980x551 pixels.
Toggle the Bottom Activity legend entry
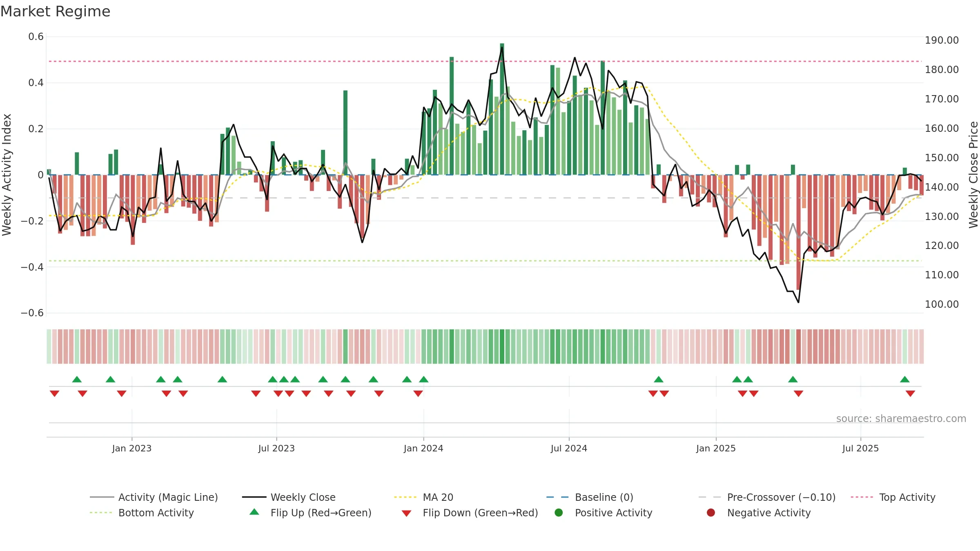[142, 513]
